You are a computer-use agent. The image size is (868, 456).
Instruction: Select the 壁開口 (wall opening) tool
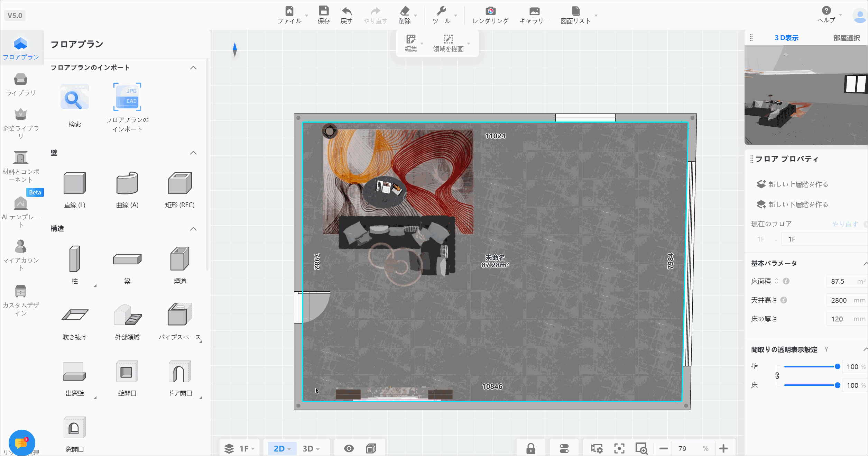[x=127, y=378]
